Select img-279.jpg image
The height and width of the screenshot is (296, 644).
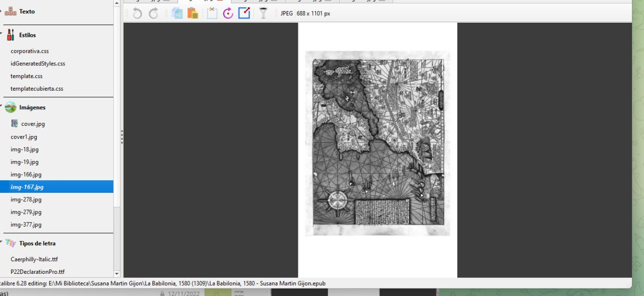26,212
